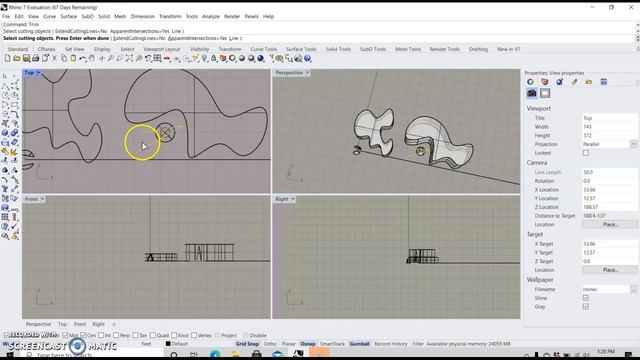
Task: Open the Front viewport dropdown arrow
Action: pos(42,199)
